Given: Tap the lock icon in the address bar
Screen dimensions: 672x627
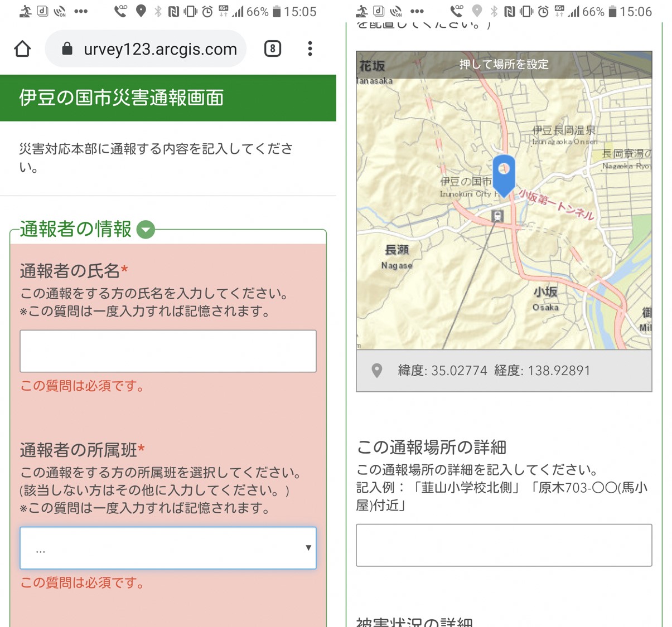Looking at the screenshot, I should coord(67,48).
